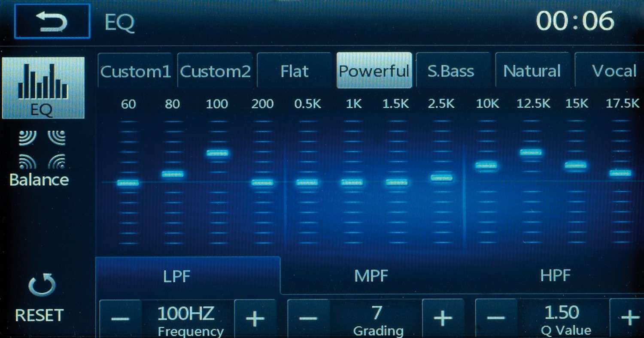This screenshot has height=338, width=644.
Task: Click the 100 Hz band slider handle
Action: [217, 153]
